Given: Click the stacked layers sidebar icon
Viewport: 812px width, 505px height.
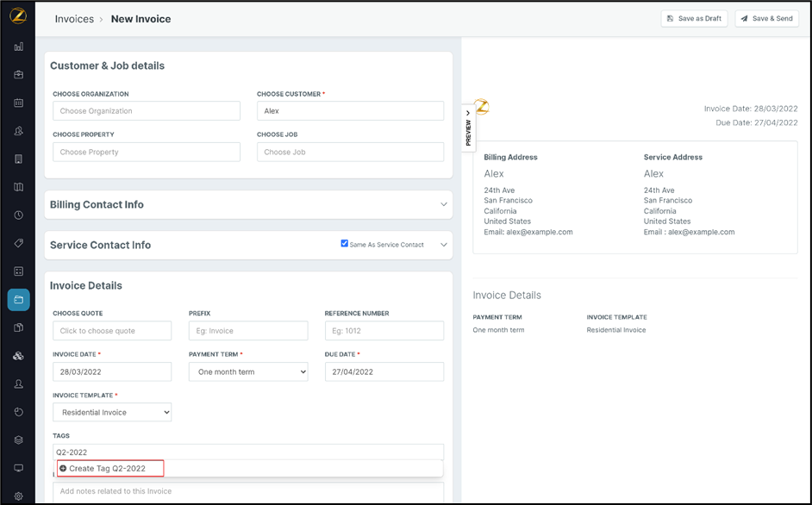Looking at the screenshot, I should coord(18,440).
